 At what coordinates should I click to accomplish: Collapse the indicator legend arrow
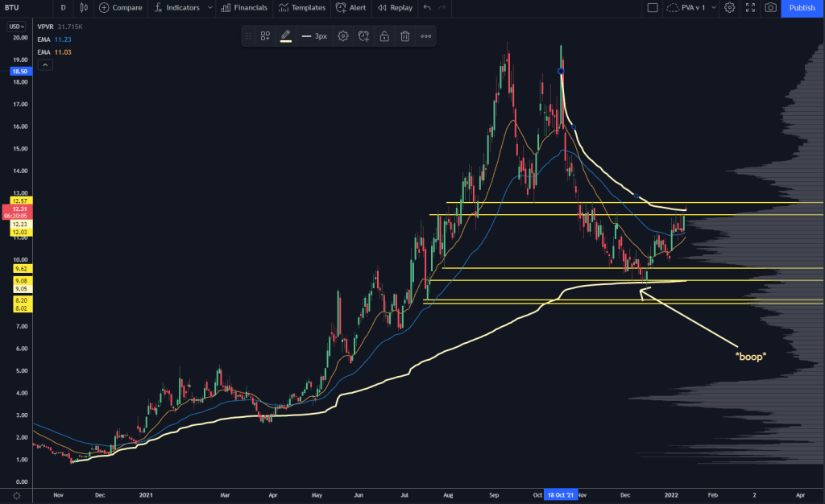pos(45,64)
